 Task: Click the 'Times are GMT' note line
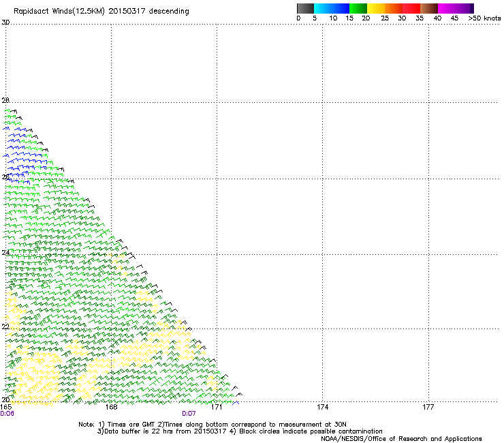[x=212, y=425]
